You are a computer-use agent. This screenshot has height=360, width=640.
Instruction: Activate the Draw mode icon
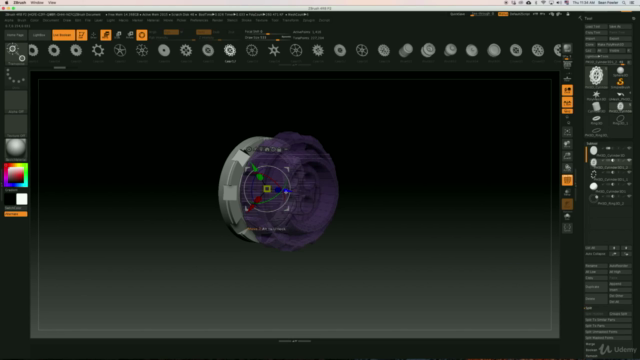pyautogui.click(x=93, y=35)
